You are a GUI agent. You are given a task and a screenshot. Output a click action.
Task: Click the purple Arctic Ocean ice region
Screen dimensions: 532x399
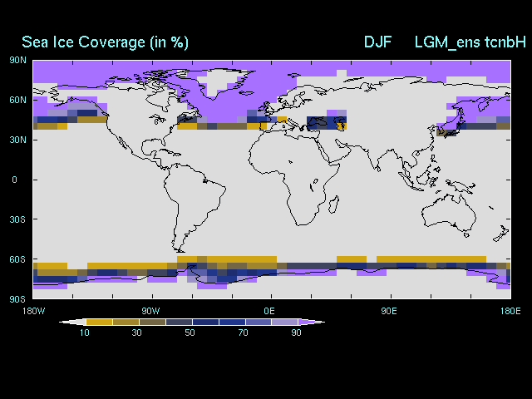pyautogui.click(x=272, y=66)
